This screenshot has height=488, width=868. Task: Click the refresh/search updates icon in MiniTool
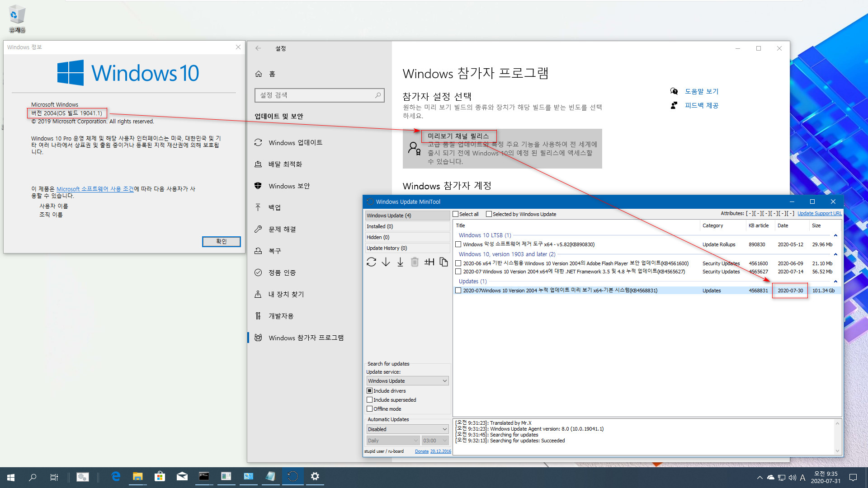pos(371,262)
